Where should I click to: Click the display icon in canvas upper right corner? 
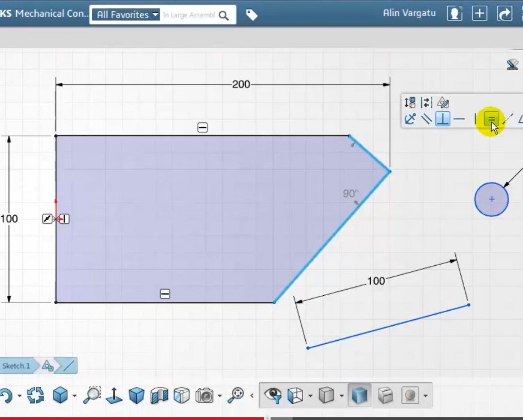[512, 65]
